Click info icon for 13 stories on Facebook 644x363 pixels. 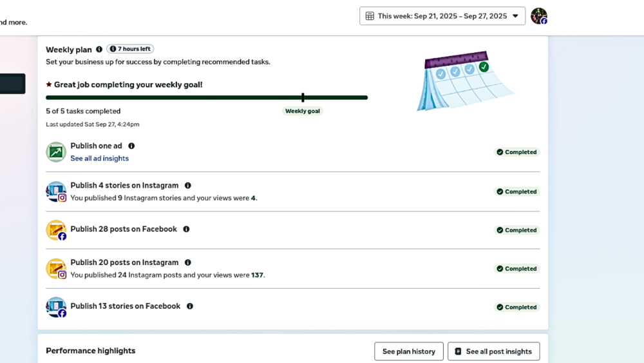point(190,306)
